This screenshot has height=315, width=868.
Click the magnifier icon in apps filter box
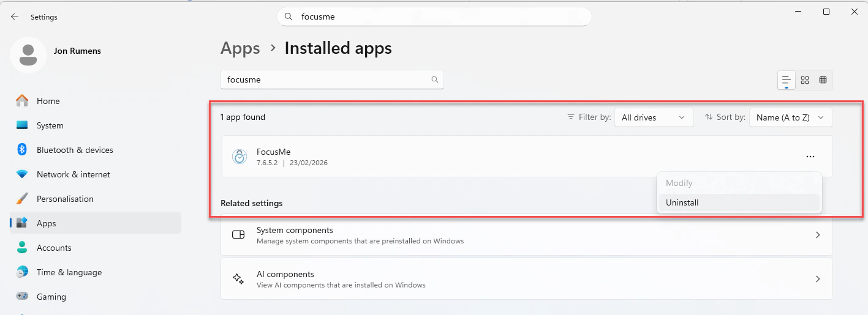(x=435, y=80)
